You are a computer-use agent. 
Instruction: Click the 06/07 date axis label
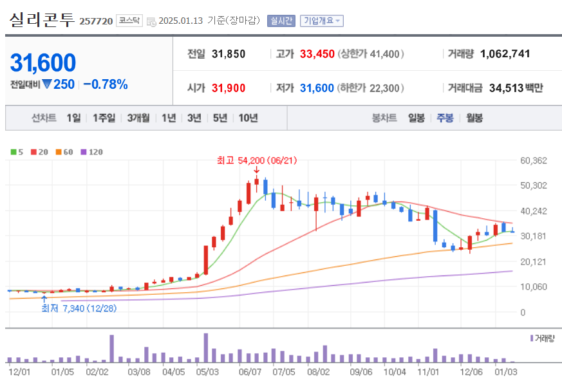coord(250,372)
